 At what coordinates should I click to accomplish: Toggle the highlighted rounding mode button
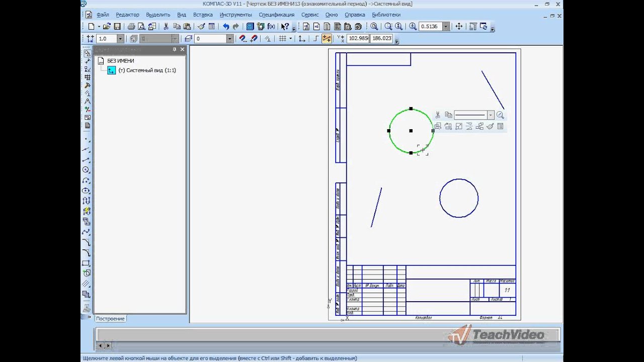tap(327, 39)
